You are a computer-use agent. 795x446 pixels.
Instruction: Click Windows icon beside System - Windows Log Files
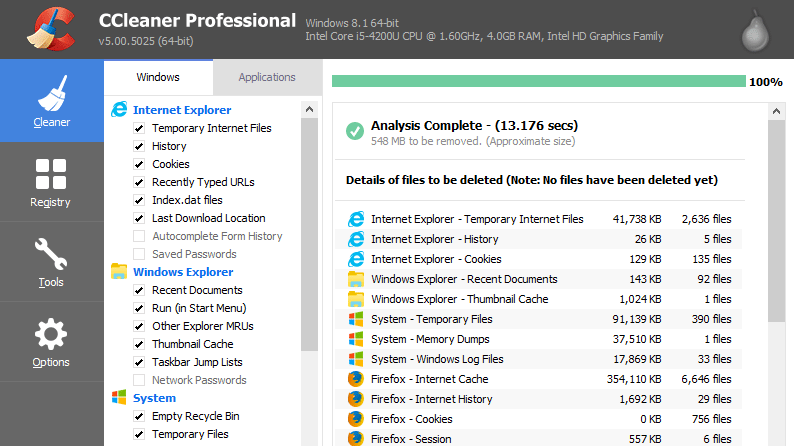(x=356, y=359)
